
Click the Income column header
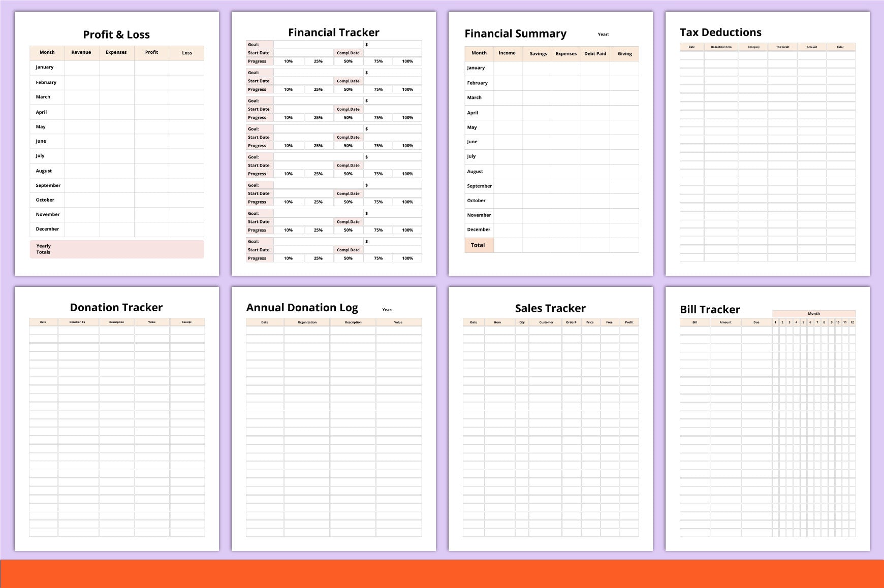coord(507,53)
